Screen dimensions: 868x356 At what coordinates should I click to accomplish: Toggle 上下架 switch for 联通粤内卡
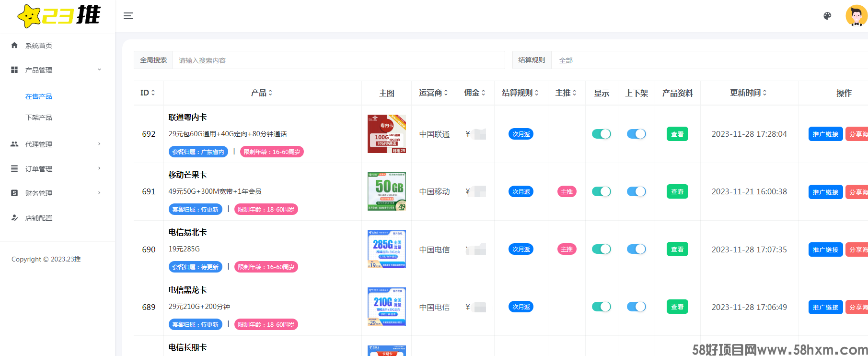[637, 134]
